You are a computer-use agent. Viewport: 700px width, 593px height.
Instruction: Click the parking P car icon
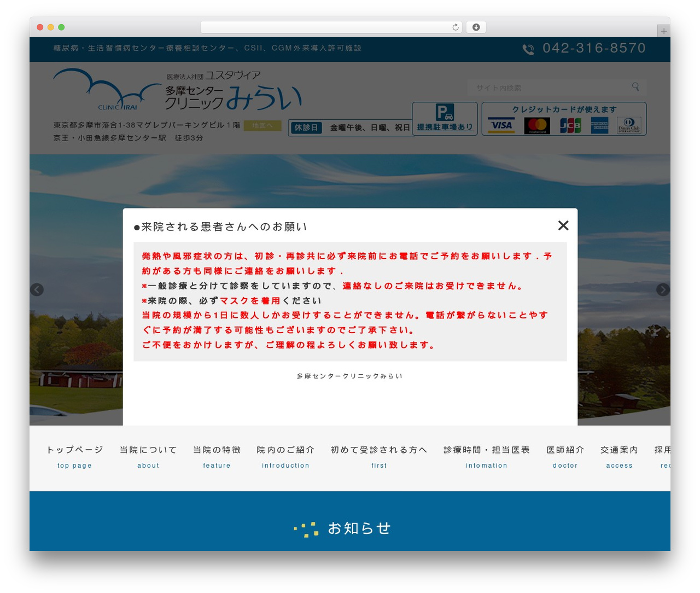(445, 112)
